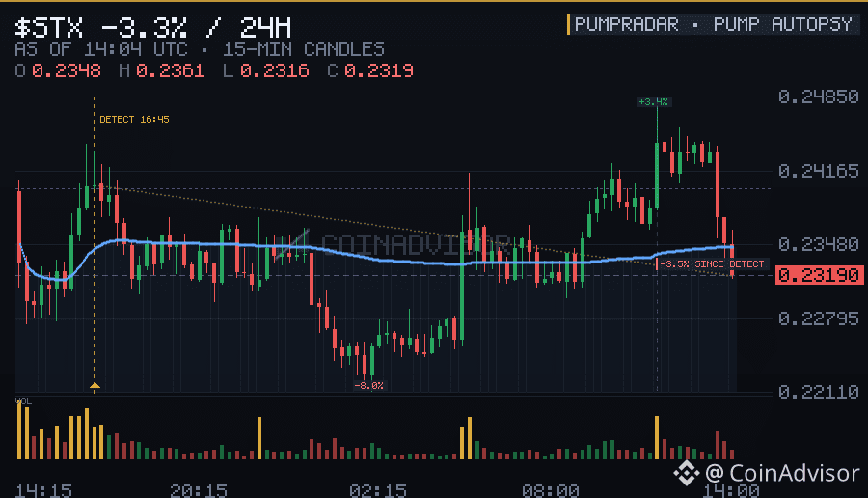
Task: Click the yellow detect triangle marker
Action: click(x=95, y=385)
